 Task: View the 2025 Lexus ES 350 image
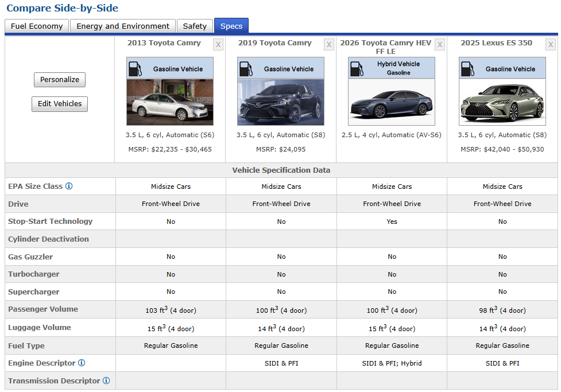[502, 102]
